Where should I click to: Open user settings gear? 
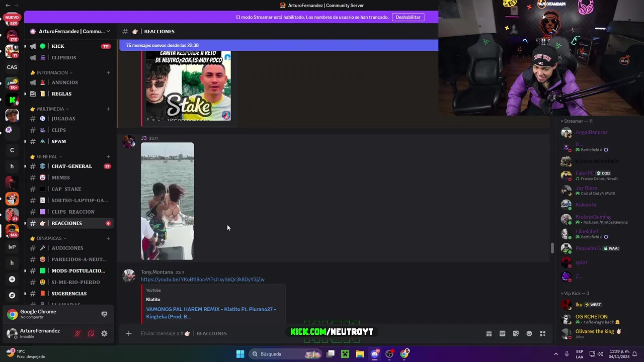coord(104,333)
